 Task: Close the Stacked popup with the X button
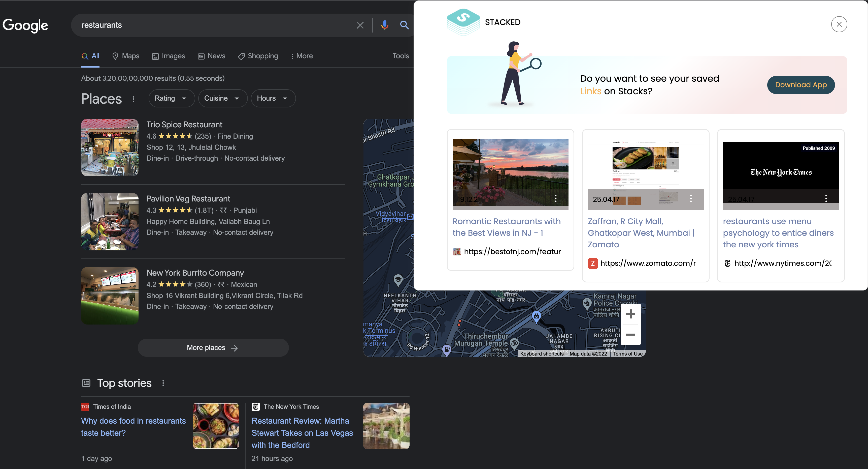[839, 24]
